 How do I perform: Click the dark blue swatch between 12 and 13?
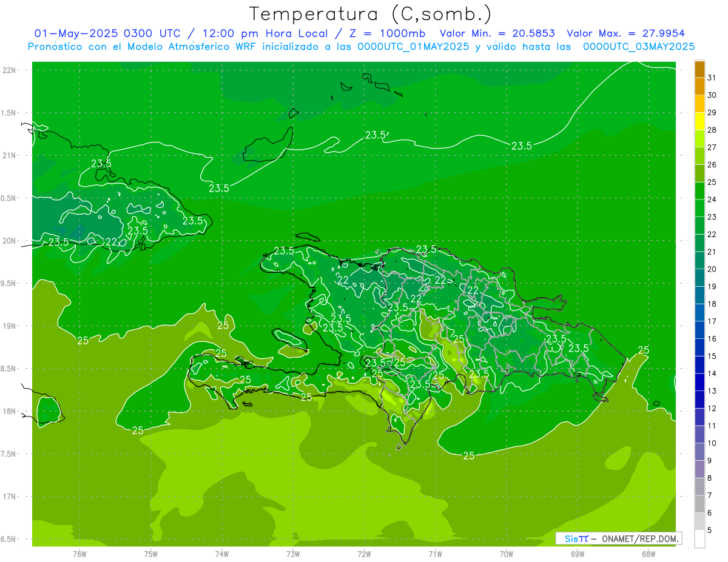[699, 400]
